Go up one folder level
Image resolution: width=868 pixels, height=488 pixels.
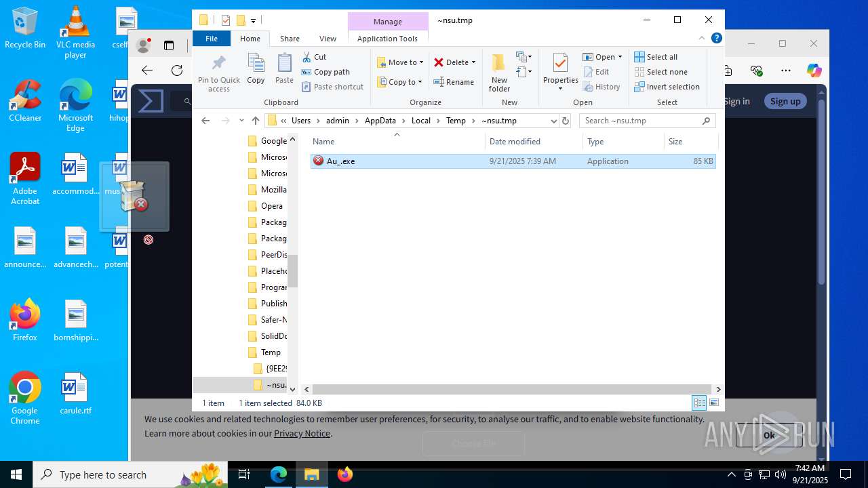[255, 121]
